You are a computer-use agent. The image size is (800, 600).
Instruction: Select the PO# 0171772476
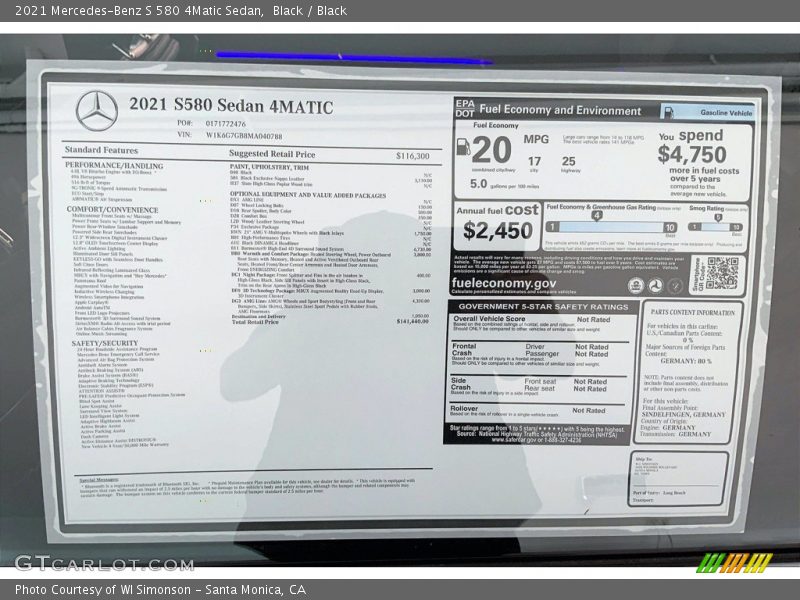point(226,123)
